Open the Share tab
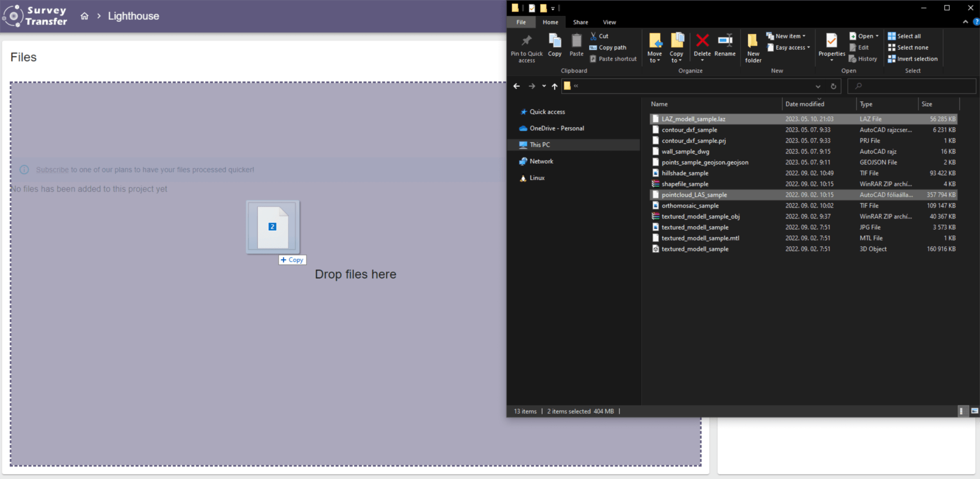This screenshot has height=479, width=980. coord(580,22)
